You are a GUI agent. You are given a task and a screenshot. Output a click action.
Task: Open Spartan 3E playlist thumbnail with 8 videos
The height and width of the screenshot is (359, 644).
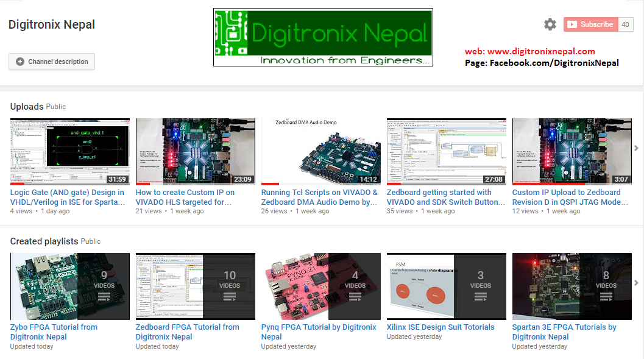click(572, 286)
